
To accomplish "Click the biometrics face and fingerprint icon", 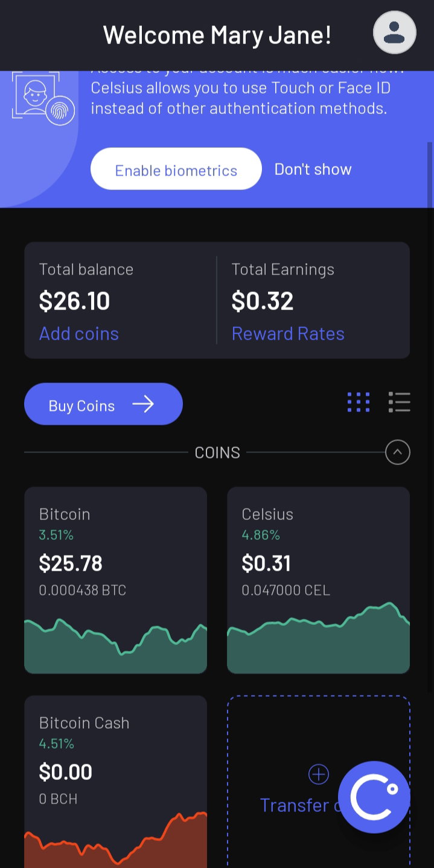I will click(43, 98).
